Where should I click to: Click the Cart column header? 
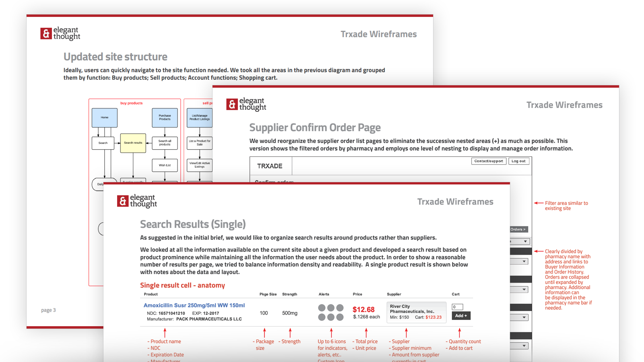456,294
